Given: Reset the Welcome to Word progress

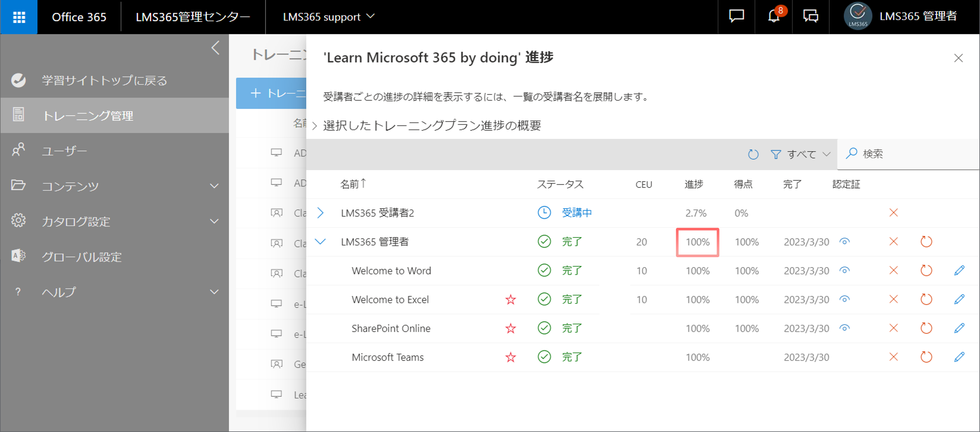Looking at the screenshot, I should (x=926, y=270).
